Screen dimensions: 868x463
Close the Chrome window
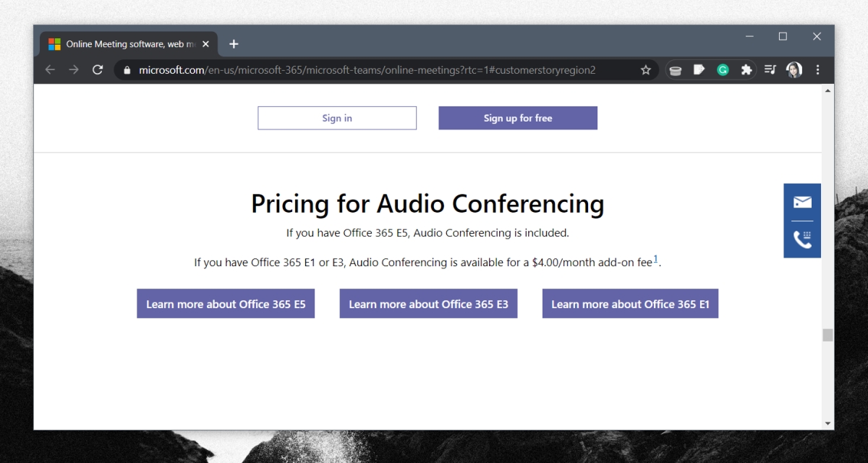click(x=817, y=36)
